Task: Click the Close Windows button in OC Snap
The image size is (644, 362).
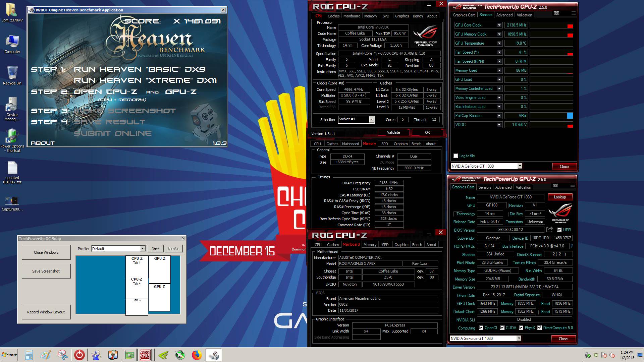Action: tap(46, 252)
